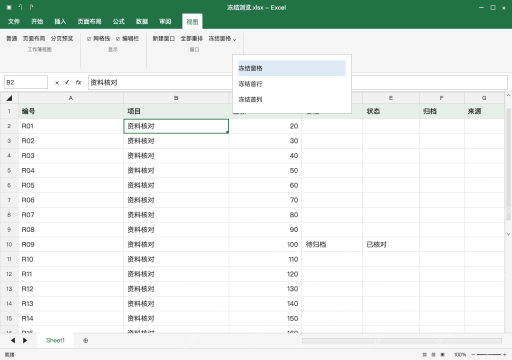Switch to the 审阅 ribbon tab
512x360 pixels.
click(x=165, y=22)
